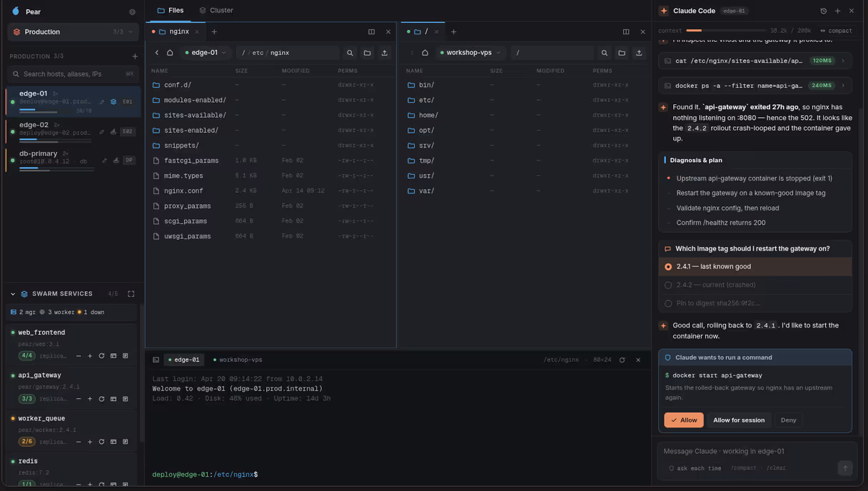Select 2.4.1 last known good option
The width and height of the screenshot is (868, 491).
(x=755, y=267)
